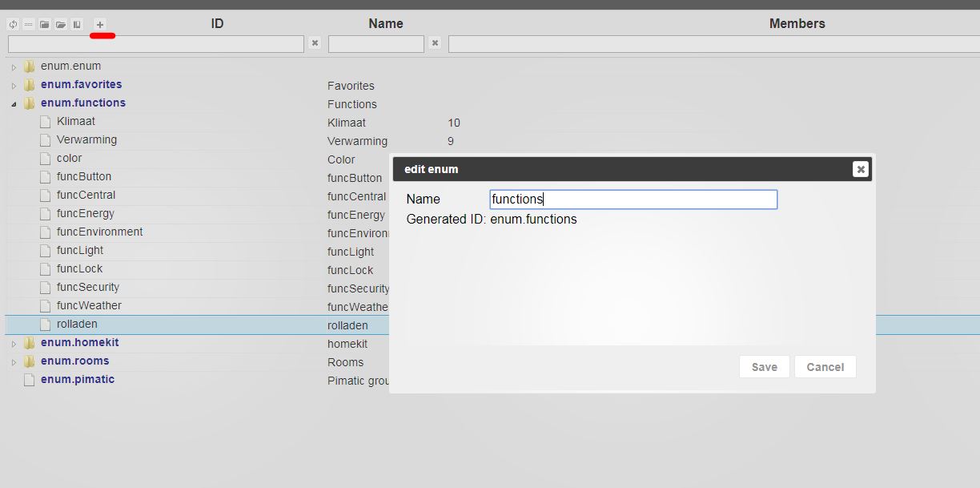Select the funcEnvironment ID entry

(x=100, y=232)
